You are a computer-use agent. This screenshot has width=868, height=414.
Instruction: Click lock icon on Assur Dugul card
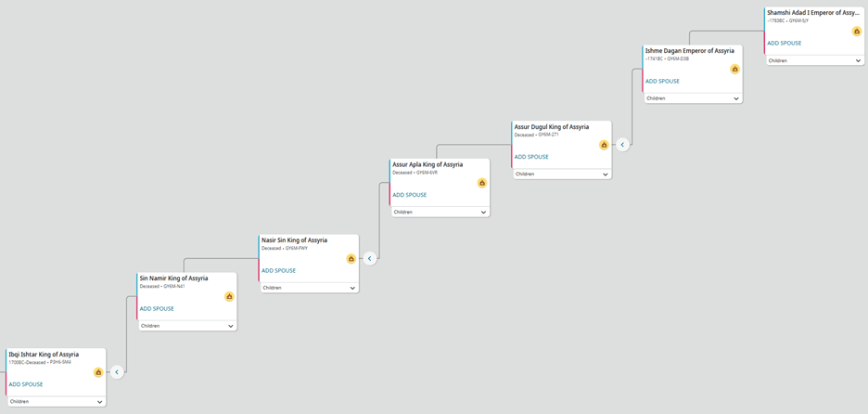point(604,145)
